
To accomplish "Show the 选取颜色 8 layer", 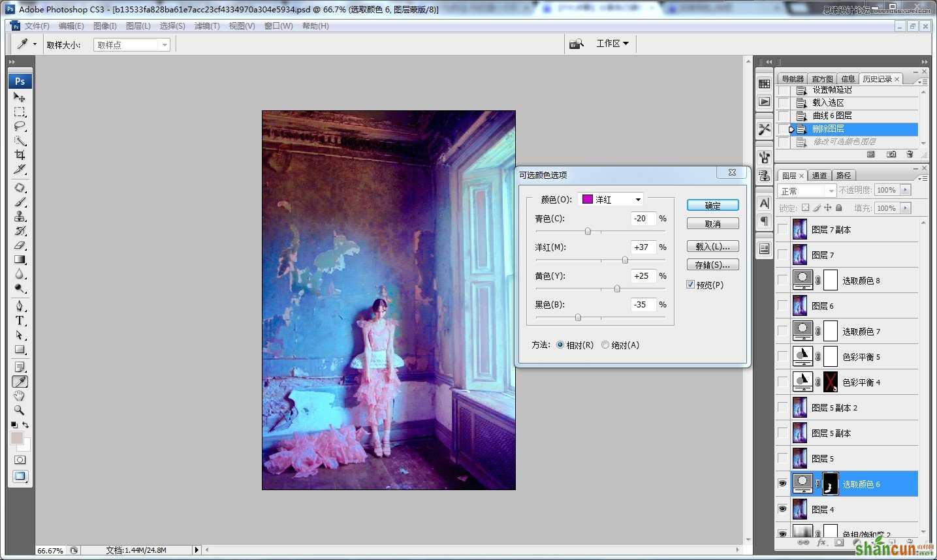I will 782,280.
